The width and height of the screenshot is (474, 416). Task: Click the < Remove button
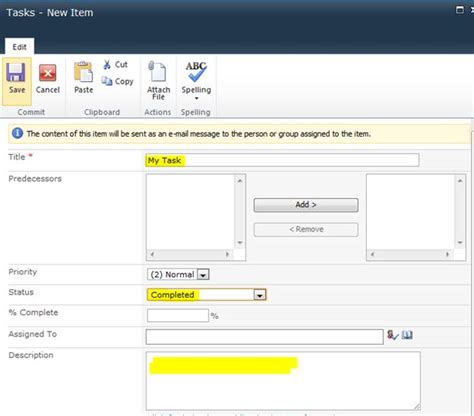(306, 229)
